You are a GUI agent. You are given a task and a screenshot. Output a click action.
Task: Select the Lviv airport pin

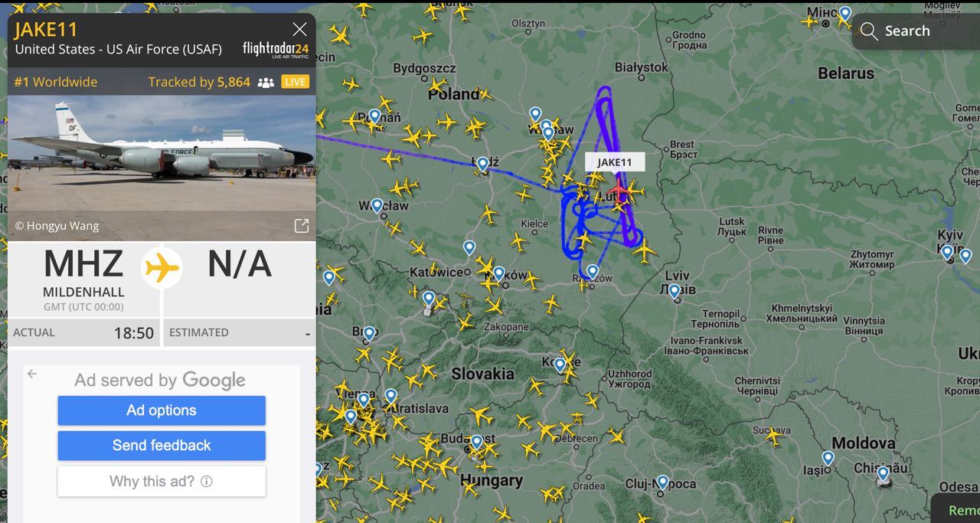click(674, 291)
